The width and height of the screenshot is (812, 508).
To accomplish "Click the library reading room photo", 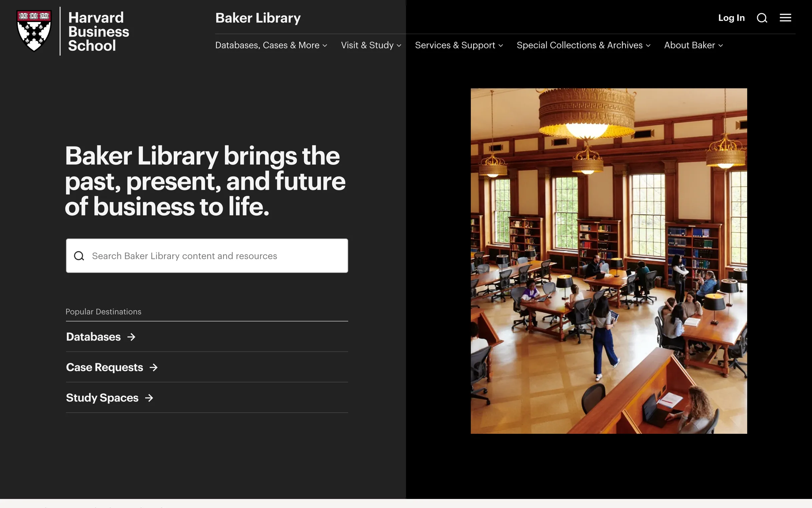I will [609, 261].
